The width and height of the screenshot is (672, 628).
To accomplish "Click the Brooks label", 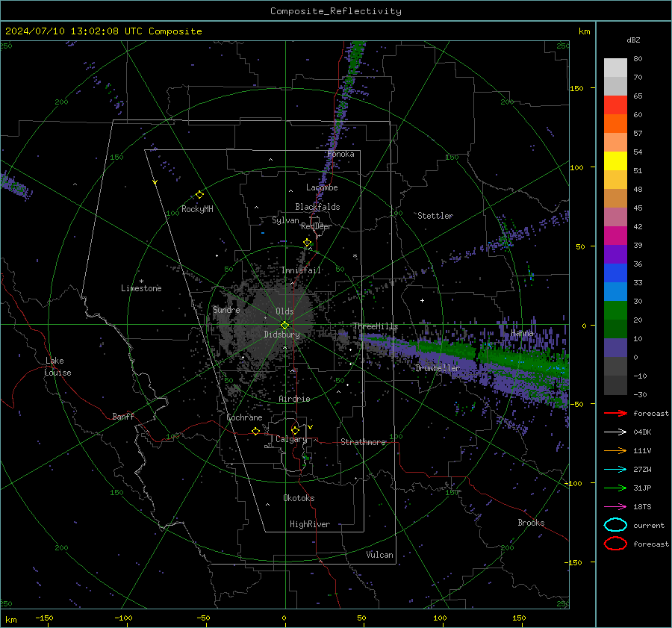I will coord(531,523).
